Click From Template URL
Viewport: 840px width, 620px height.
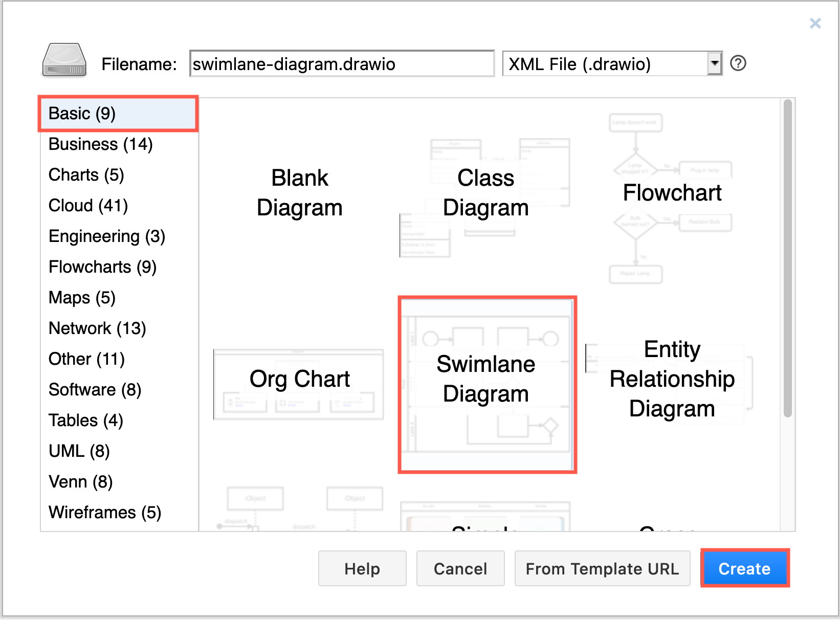[x=602, y=568]
